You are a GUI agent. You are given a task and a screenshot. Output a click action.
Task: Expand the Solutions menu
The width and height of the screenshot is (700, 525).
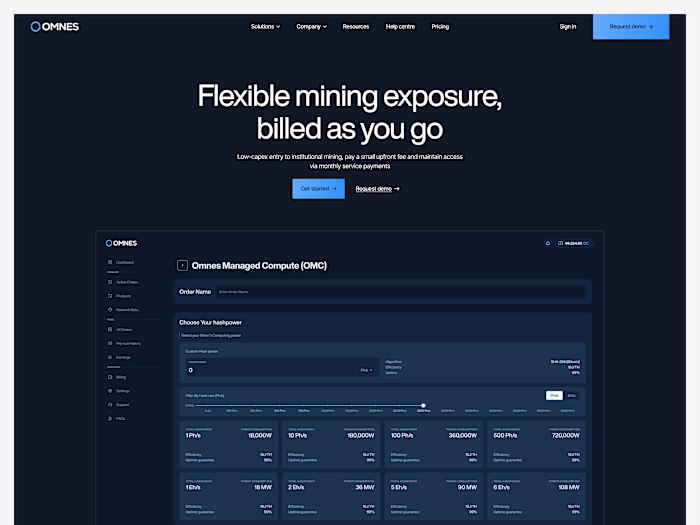265,27
